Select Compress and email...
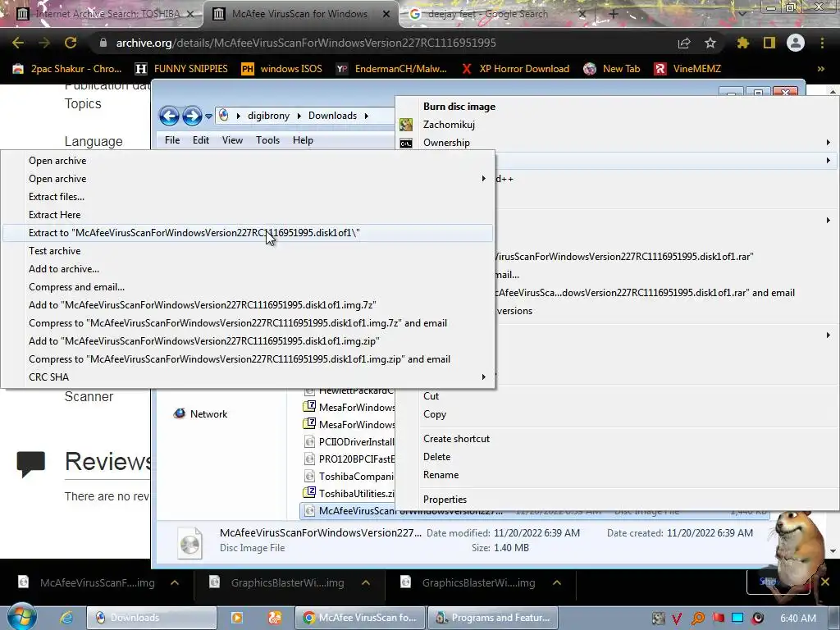840x630 pixels. [248, 287]
